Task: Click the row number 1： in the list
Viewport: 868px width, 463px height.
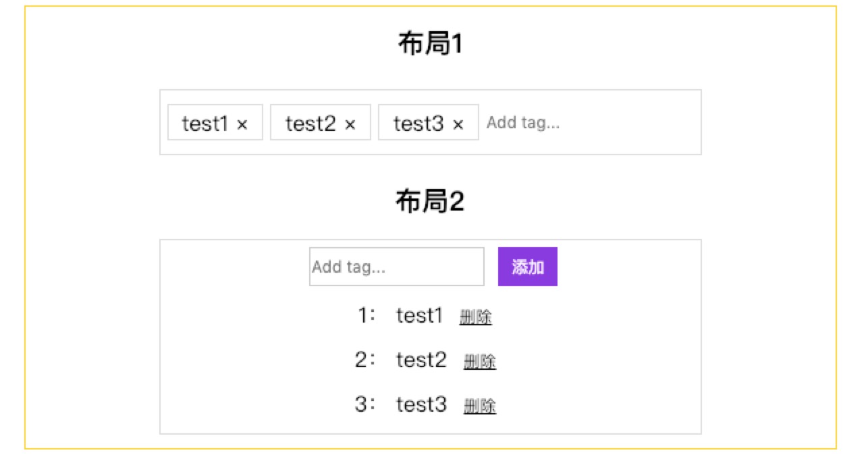Action: 366,315
